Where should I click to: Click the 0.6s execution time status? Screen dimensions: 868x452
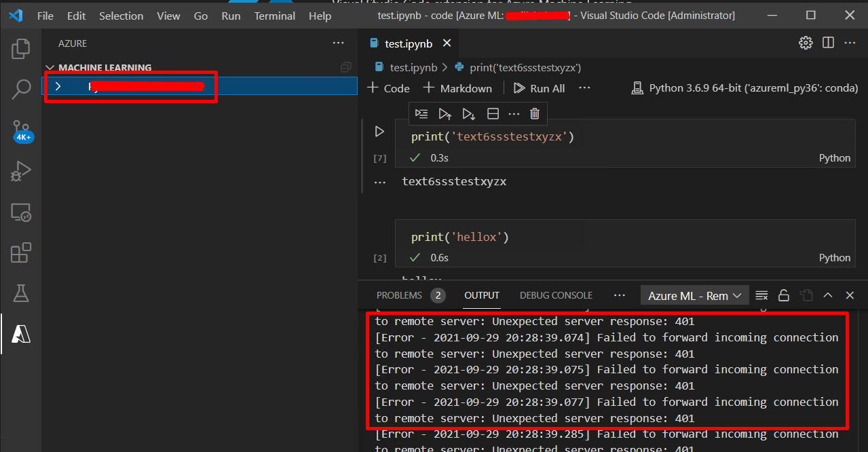click(439, 258)
